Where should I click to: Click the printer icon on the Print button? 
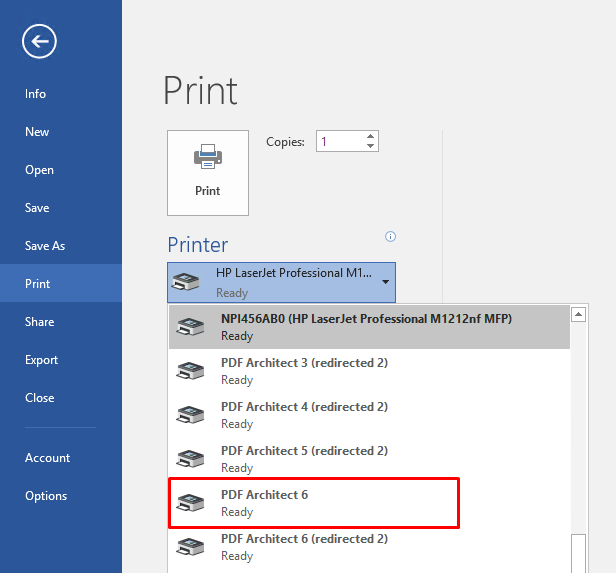208,157
